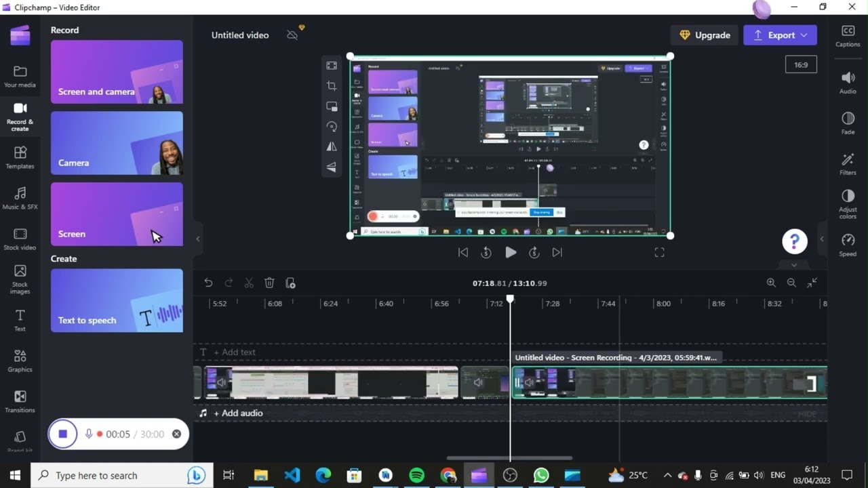The image size is (868, 488).
Task: Rotate the clip with the rotate icon
Action: pos(332,127)
